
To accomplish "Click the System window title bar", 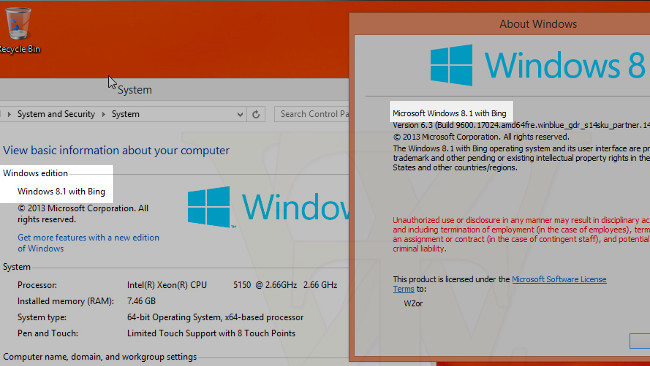I will coord(174,90).
